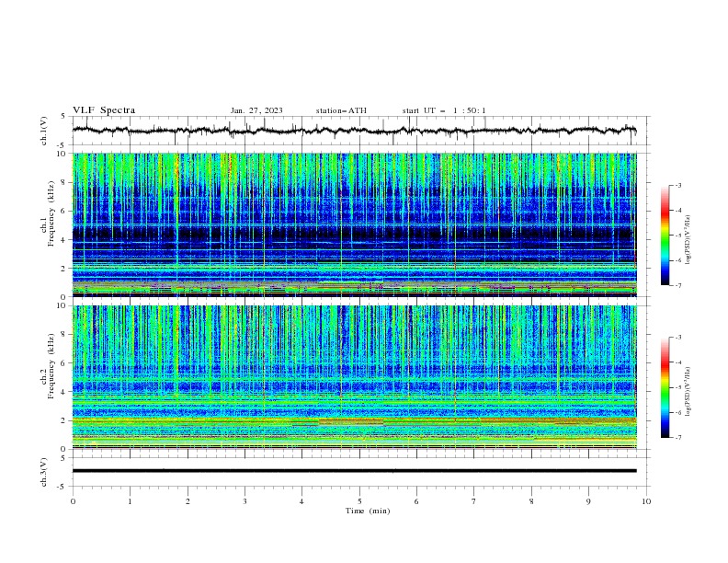Click the "-4" label on ch.2 colorbar
The width and height of the screenshot is (728, 563).
tap(678, 362)
